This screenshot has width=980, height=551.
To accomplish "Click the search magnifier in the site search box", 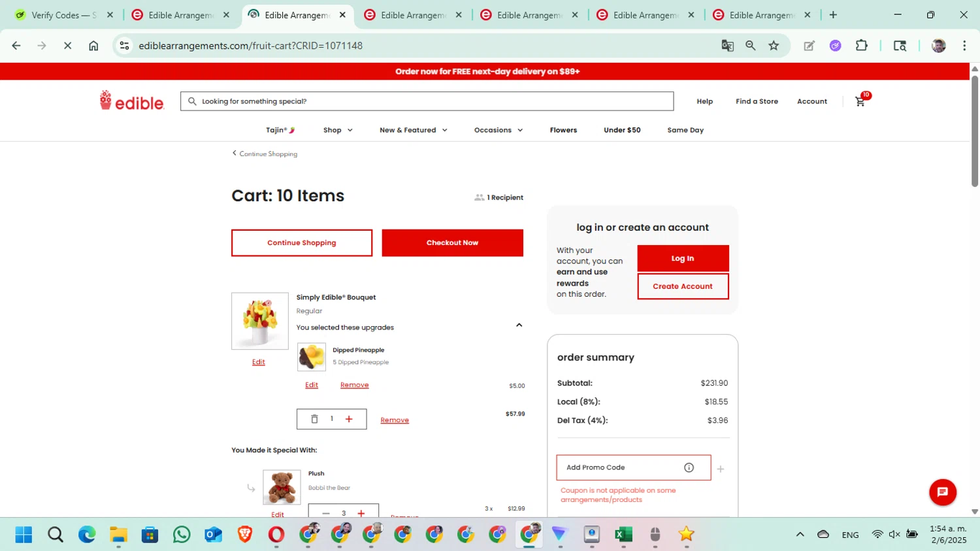I will [x=192, y=101].
